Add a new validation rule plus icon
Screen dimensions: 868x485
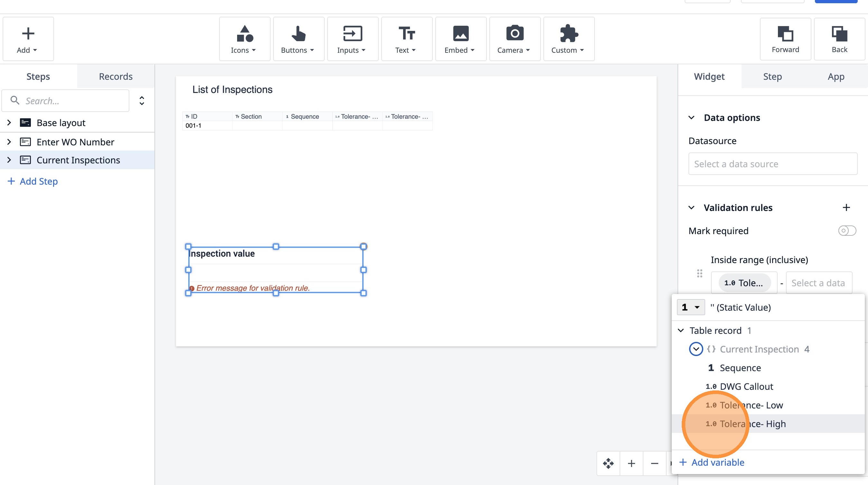[x=846, y=207]
